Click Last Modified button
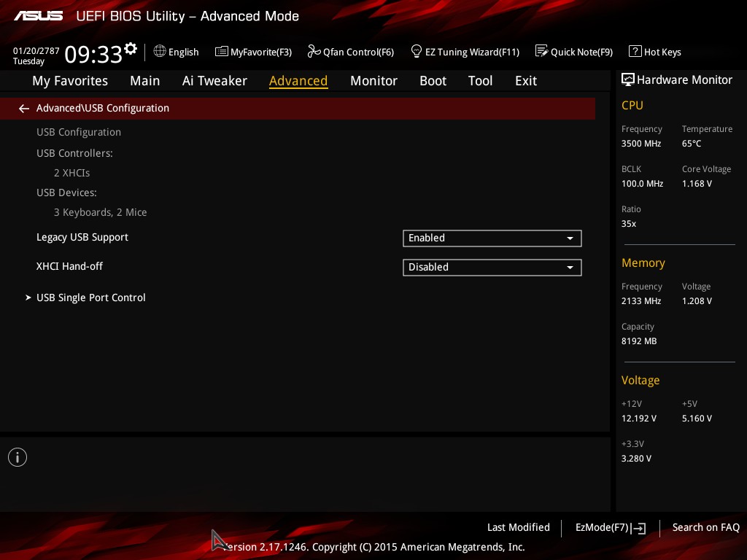 (519, 528)
